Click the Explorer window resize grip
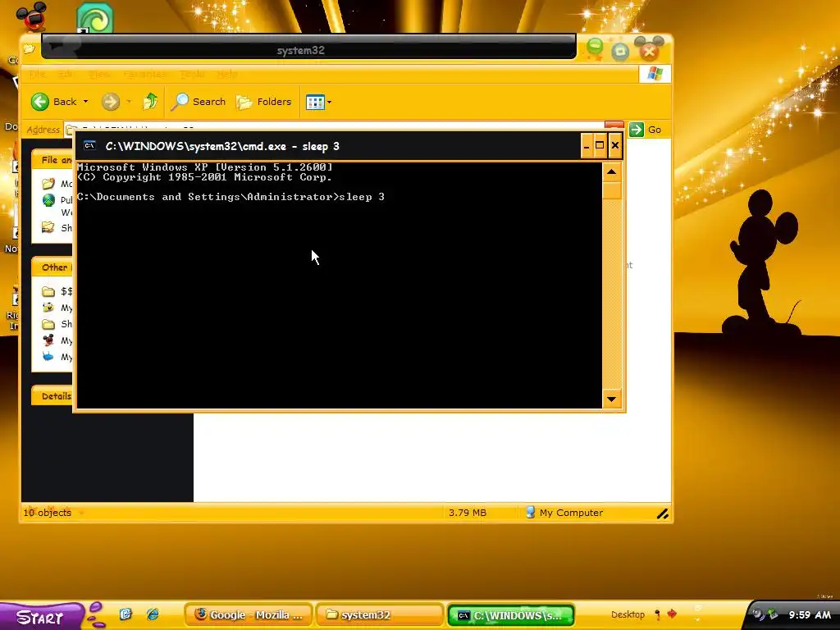Screen dimensions: 840x630 (x=663, y=514)
